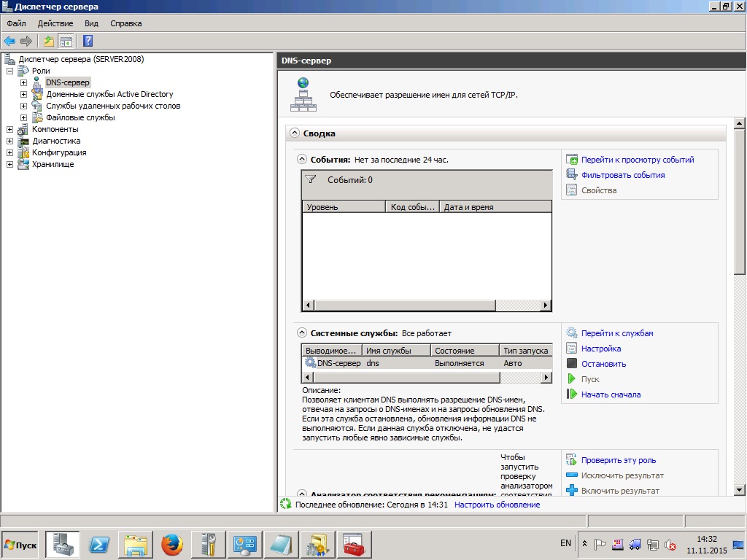Click the Настройка link
The height and width of the screenshot is (560, 747).
pos(601,348)
